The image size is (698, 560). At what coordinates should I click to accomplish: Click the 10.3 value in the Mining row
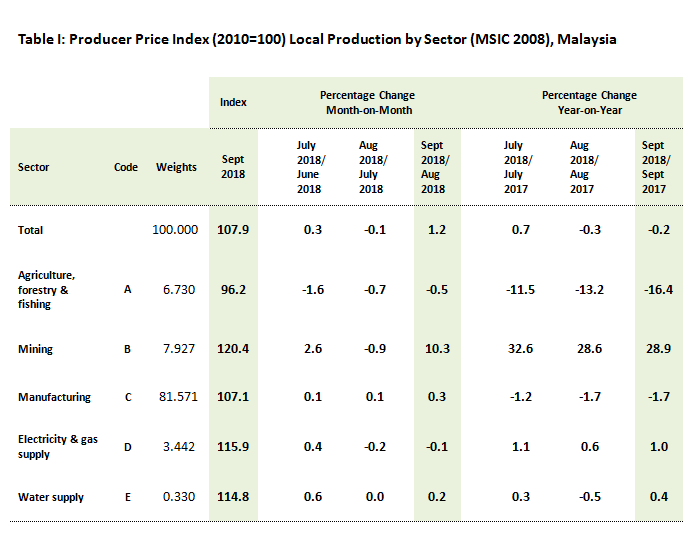point(435,349)
